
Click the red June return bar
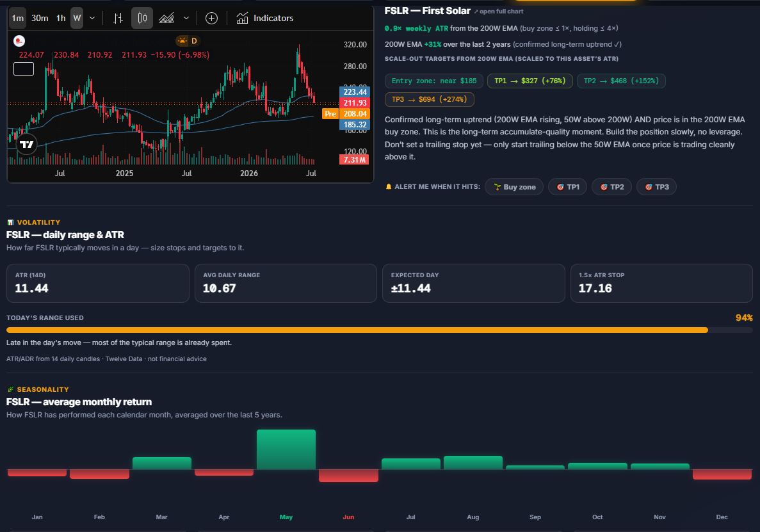[x=348, y=475]
